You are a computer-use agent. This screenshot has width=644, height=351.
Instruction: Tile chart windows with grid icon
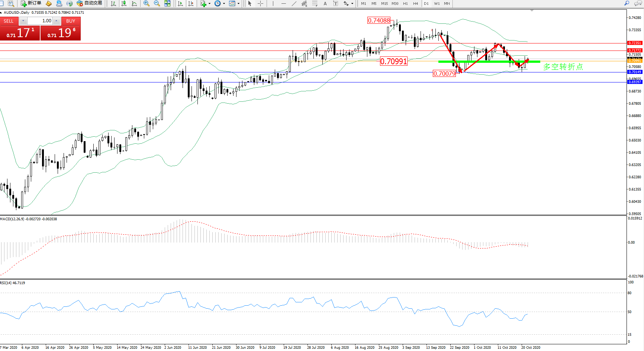coord(167,3)
